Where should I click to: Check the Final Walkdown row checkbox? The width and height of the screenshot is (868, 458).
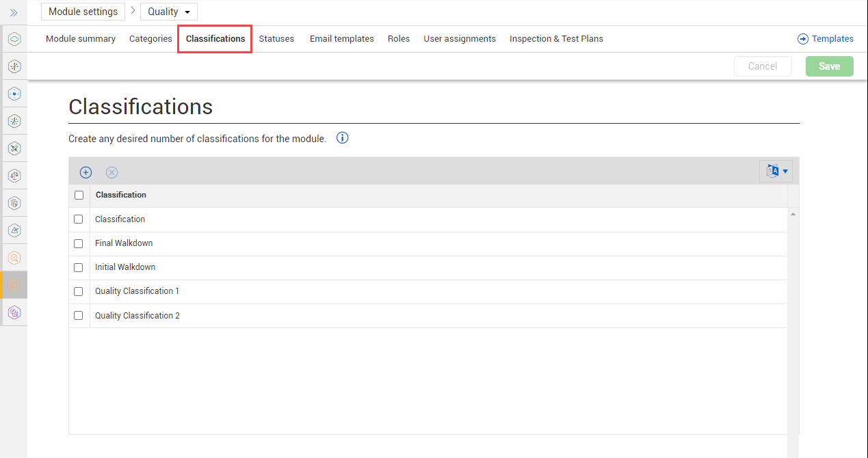[79, 243]
